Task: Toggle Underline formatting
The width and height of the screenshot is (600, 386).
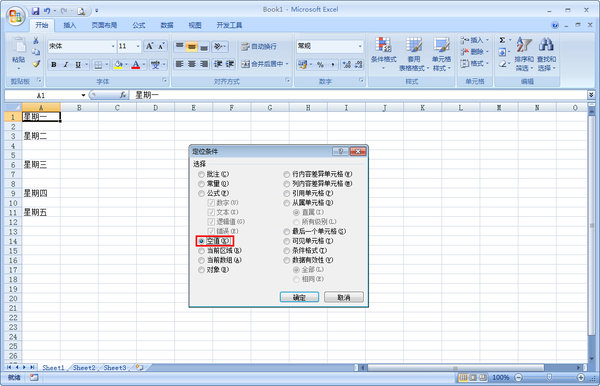Action: click(x=78, y=65)
